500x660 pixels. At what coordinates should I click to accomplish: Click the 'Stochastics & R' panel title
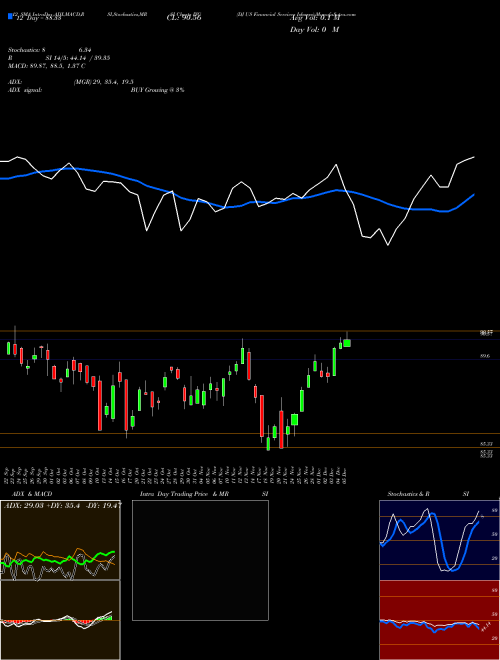(408, 494)
